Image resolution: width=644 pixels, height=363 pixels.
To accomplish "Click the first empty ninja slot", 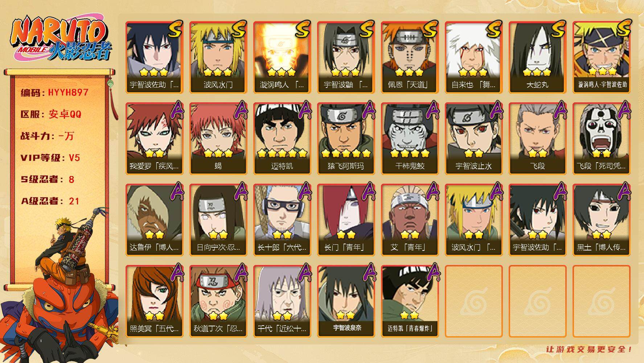I will pos(473,301).
